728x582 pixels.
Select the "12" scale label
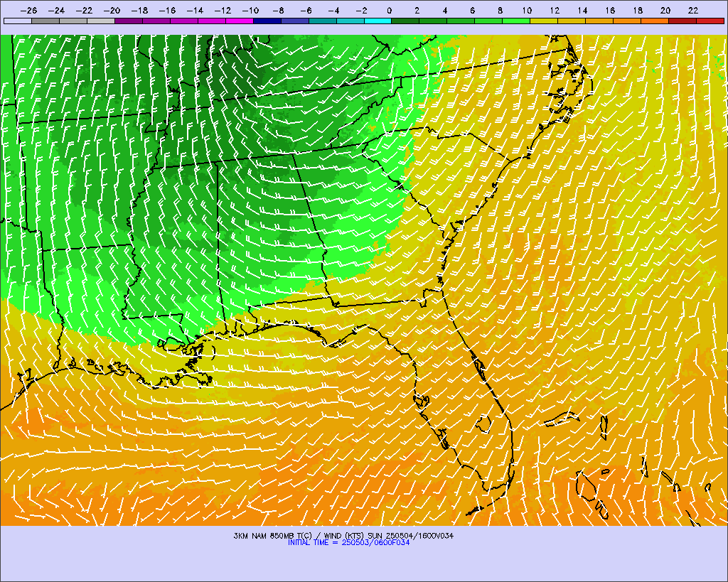[x=555, y=10]
